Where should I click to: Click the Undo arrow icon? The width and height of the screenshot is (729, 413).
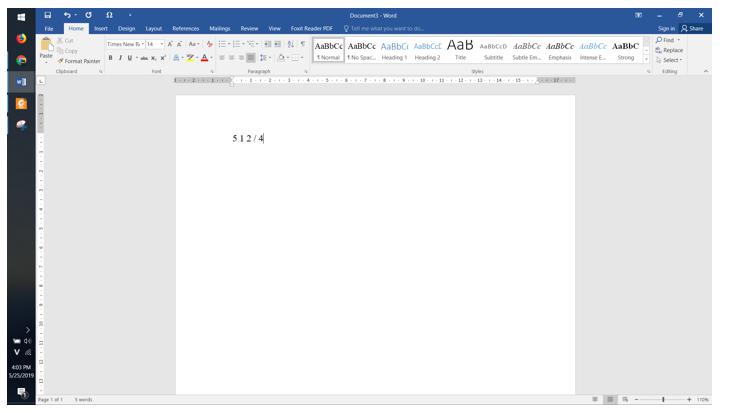[x=67, y=15]
